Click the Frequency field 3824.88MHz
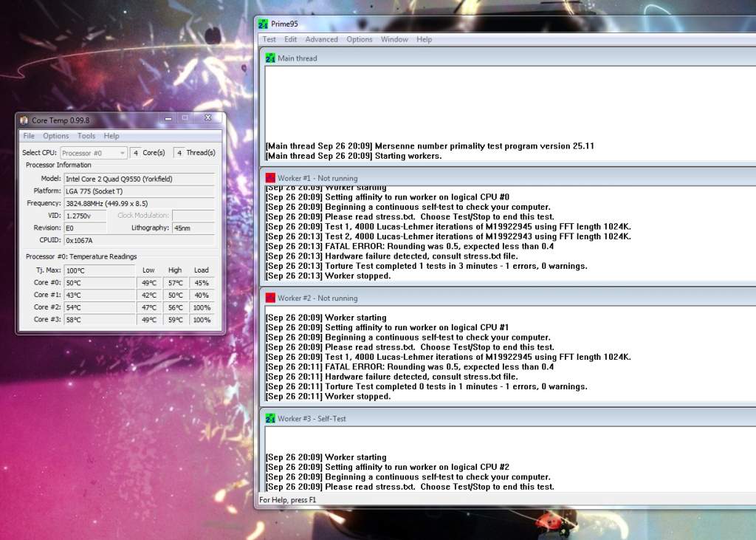756x540 pixels. (140, 204)
